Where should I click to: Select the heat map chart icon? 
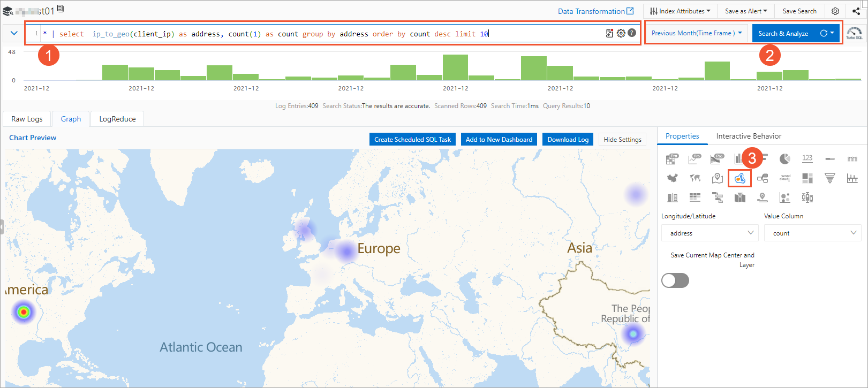740,178
